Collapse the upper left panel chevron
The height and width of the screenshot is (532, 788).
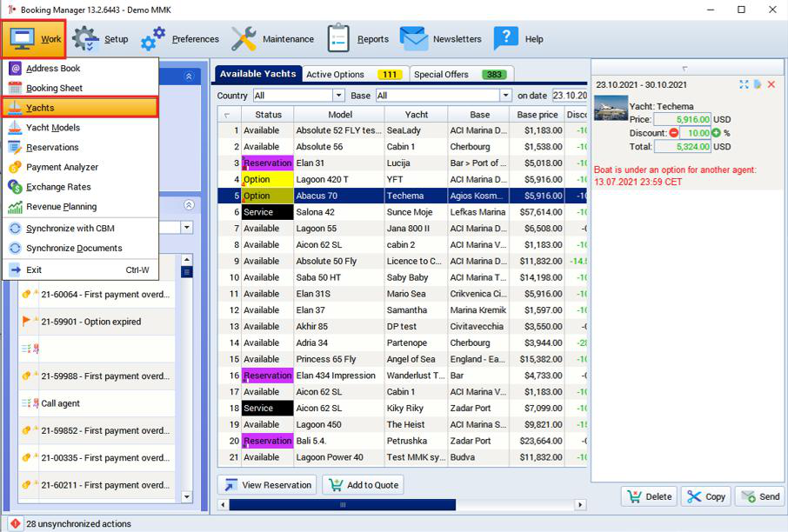click(189, 76)
